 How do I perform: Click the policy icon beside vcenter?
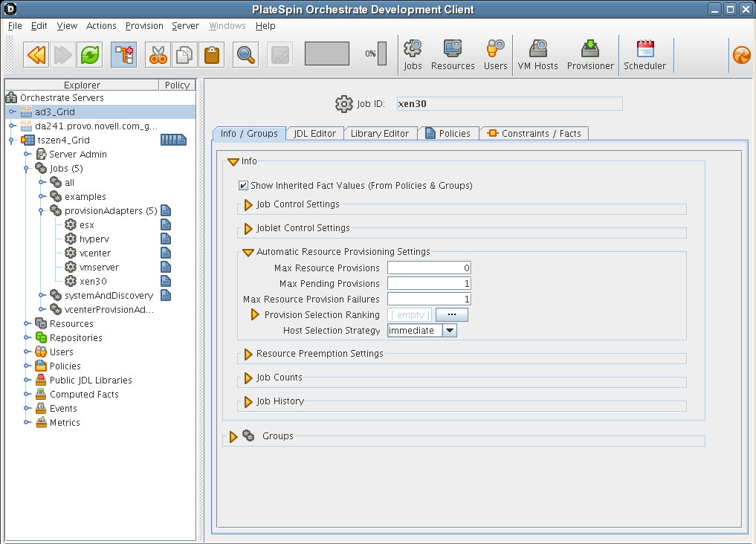point(166,253)
